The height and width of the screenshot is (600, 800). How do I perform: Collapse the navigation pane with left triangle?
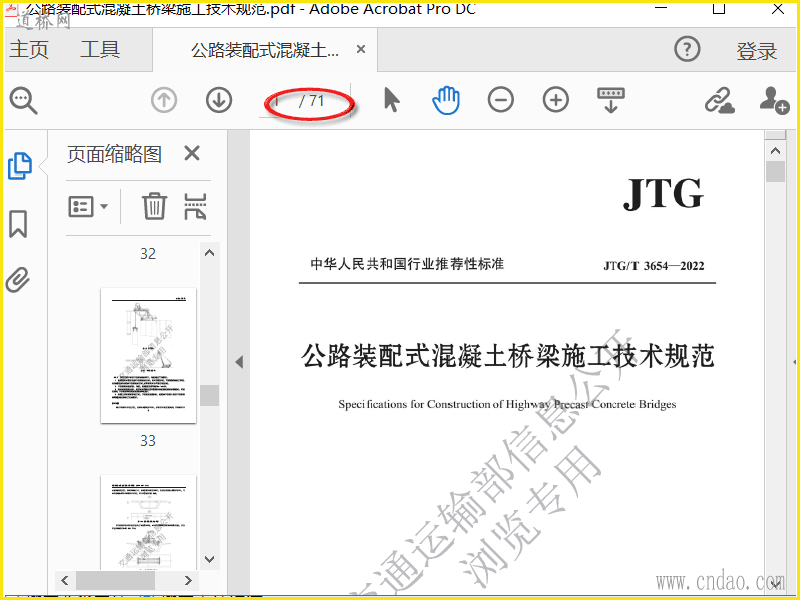(239, 362)
